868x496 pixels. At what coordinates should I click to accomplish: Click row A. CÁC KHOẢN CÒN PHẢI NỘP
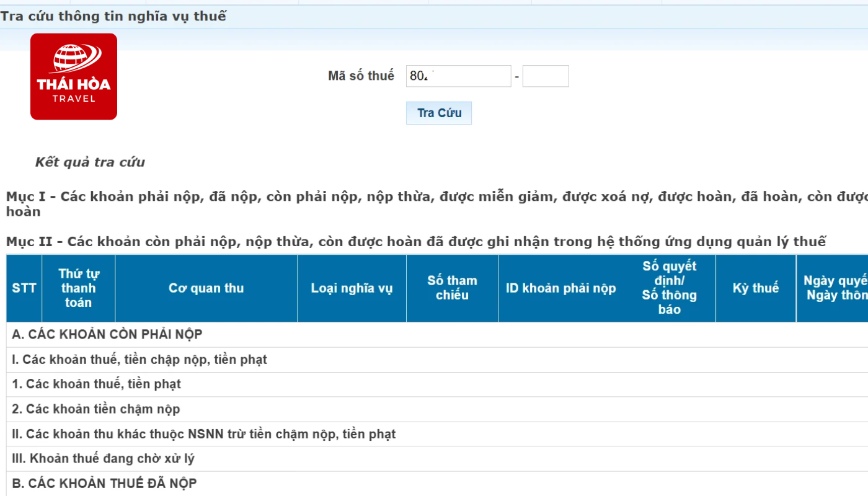(x=437, y=335)
